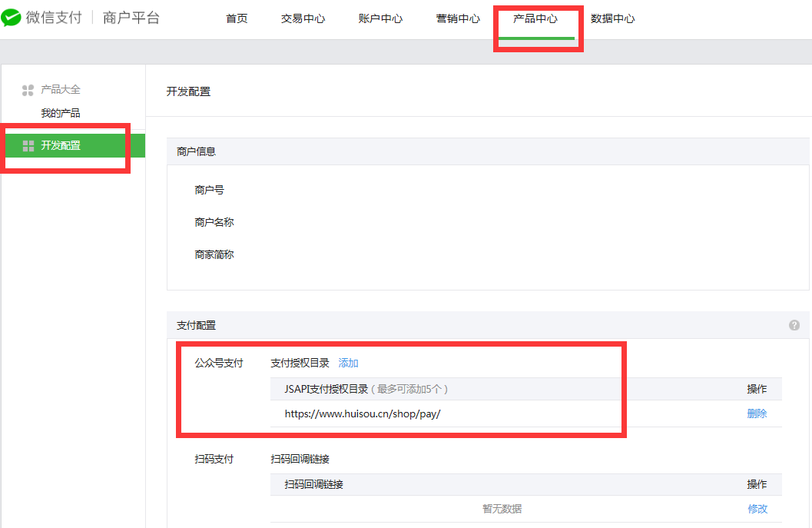Click the WeChat Pay green logo icon
Image resolution: width=812 pixels, height=528 pixels.
pyautogui.click(x=12, y=18)
